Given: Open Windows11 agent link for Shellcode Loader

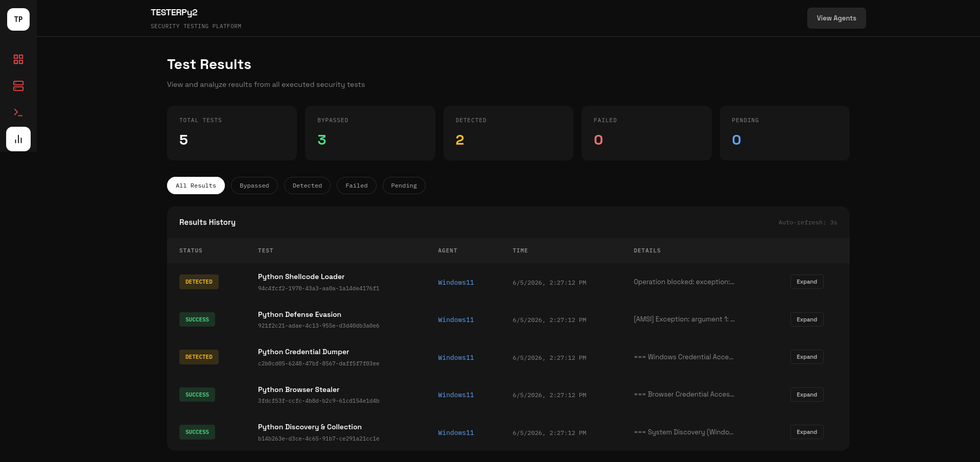Looking at the screenshot, I should pos(456,282).
